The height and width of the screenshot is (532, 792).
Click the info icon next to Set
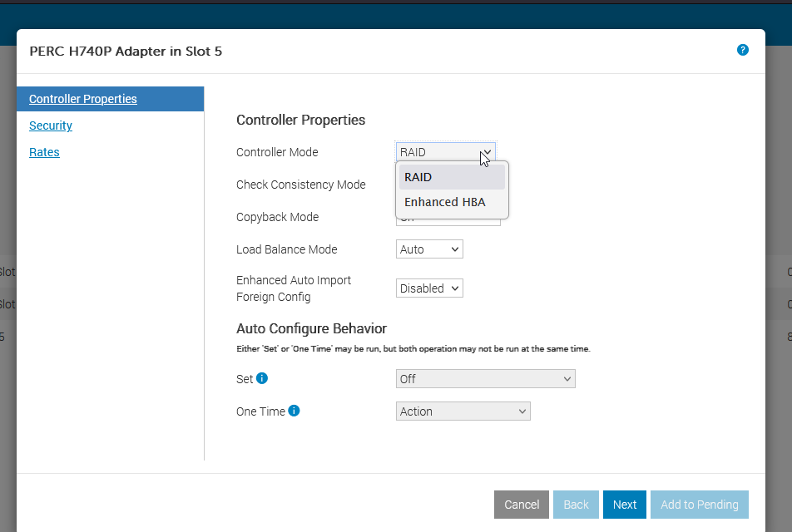coord(261,378)
